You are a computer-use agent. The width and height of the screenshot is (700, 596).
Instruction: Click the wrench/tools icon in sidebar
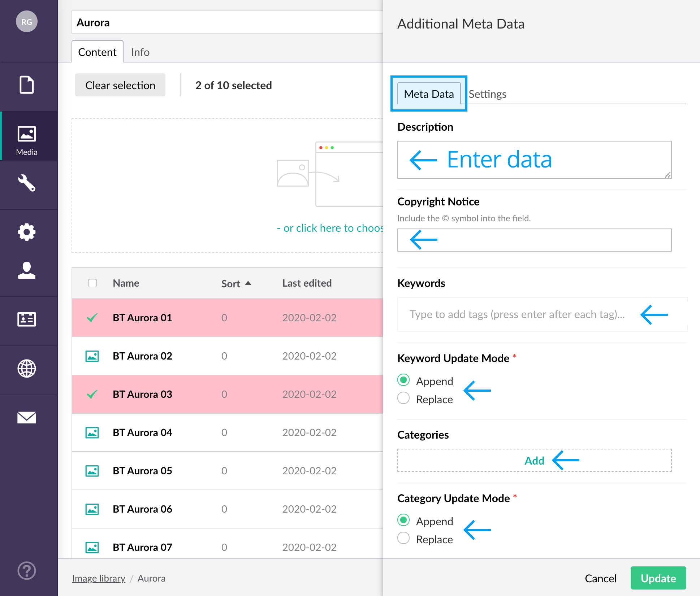(x=27, y=183)
